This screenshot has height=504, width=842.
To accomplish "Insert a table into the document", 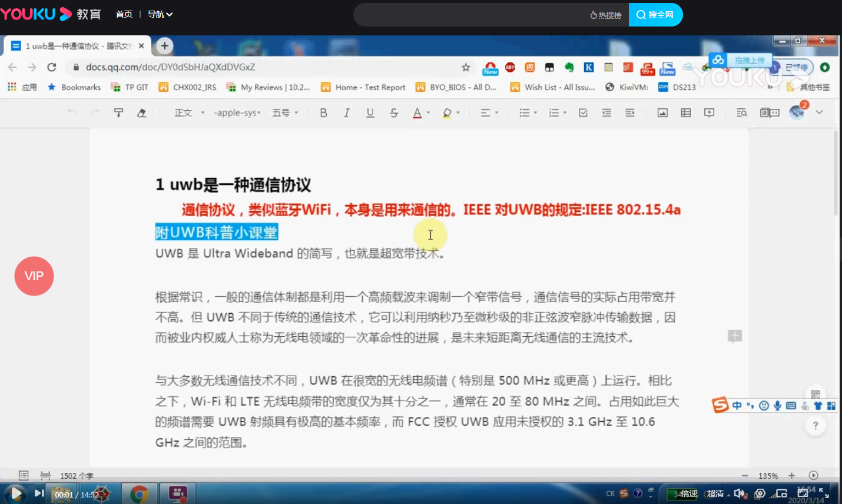I will (686, 112).
